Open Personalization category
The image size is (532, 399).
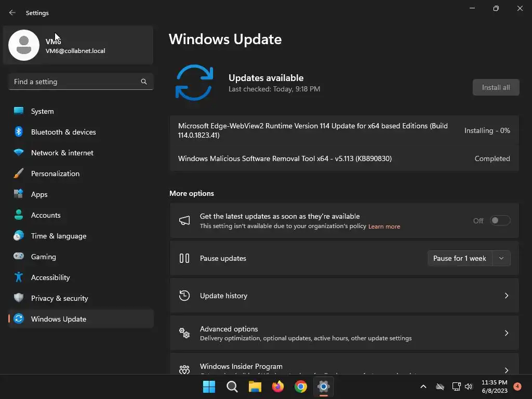coord(81,174)
